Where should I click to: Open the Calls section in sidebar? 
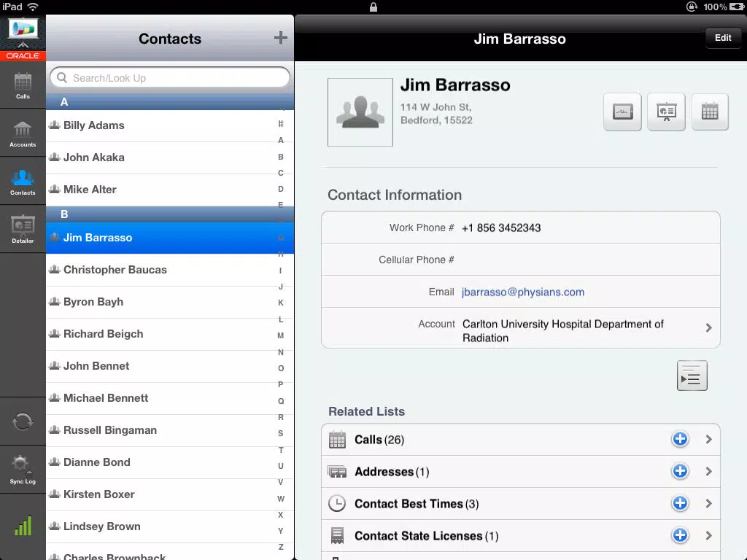click(x=23, y=86)
